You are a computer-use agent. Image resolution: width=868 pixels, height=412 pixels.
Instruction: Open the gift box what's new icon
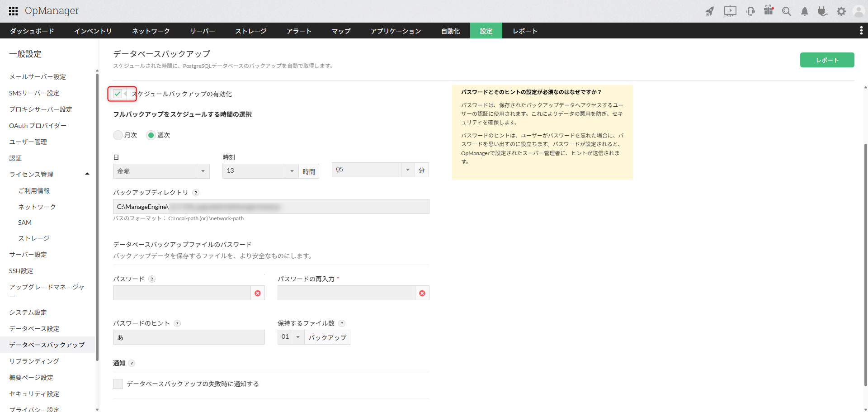pyautogui.click(x=769, y=10)
